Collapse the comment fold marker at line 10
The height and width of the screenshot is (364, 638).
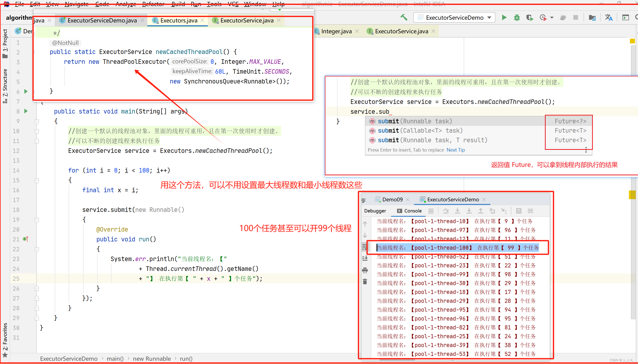tap(37, 131)
